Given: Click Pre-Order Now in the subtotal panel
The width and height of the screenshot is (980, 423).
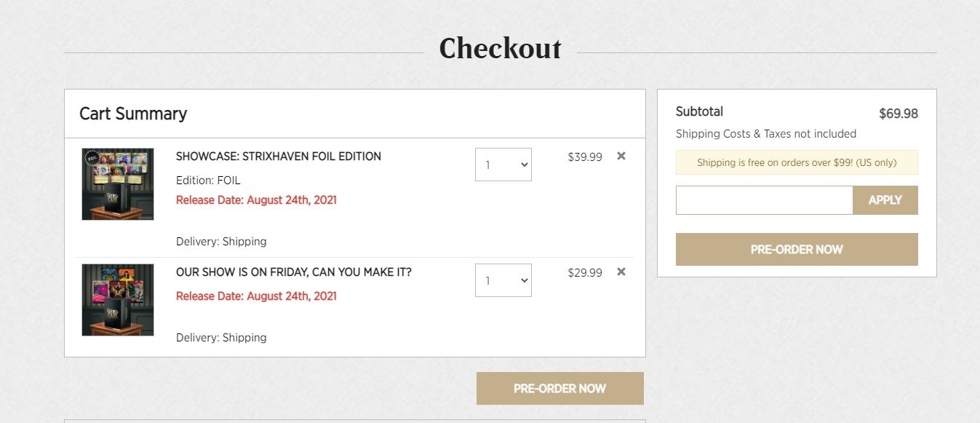Looking at the screenshot, I should coord(797,250).
